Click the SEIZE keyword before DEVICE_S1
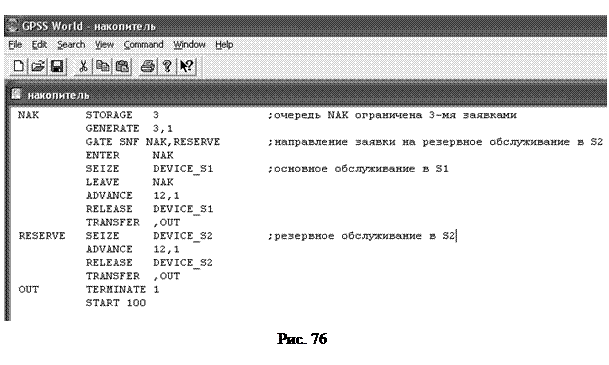 tap(103, 169)
